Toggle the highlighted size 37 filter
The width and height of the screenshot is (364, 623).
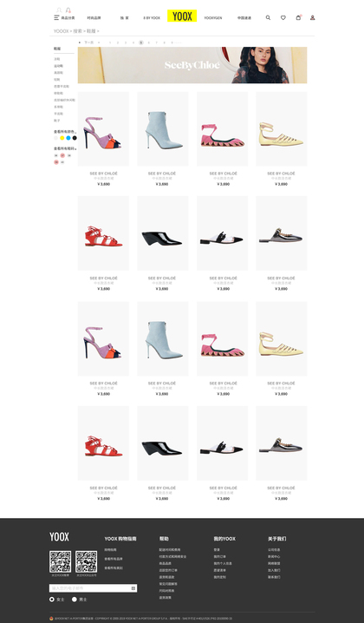tap(62, 155)
